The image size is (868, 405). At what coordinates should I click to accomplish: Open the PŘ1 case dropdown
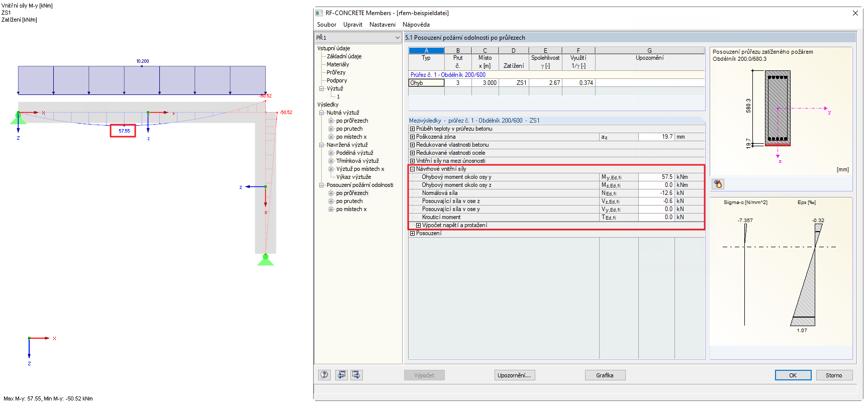click(x=397, y=38)
